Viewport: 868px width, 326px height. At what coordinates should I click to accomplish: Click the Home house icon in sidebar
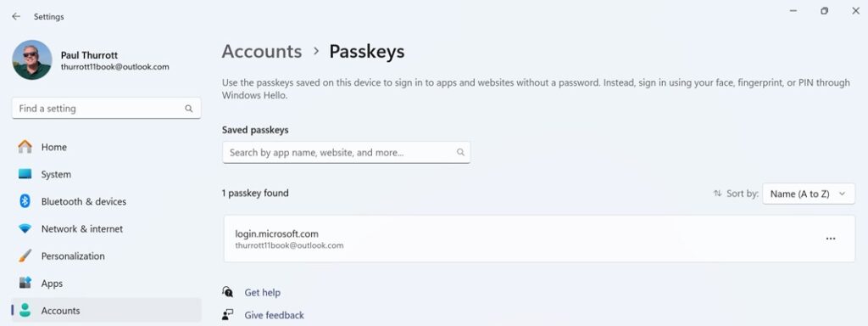coord(25,147)
